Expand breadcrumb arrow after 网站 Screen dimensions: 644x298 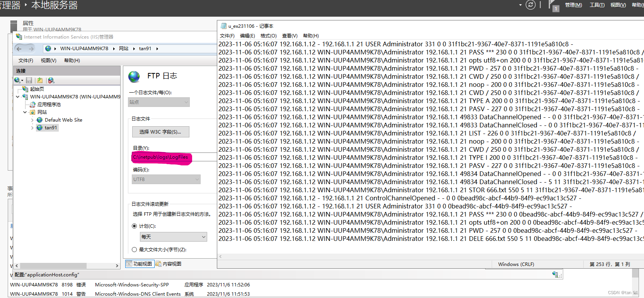134,49
